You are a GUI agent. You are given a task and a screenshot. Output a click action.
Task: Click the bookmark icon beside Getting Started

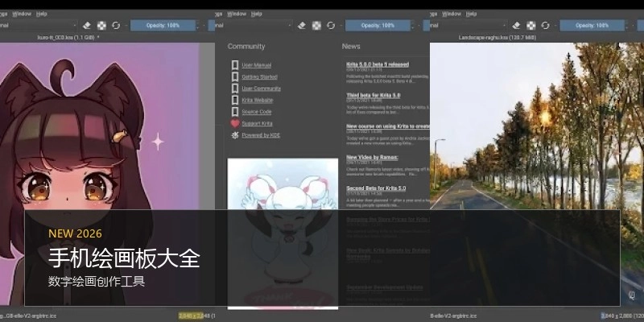tap(235, 76)
